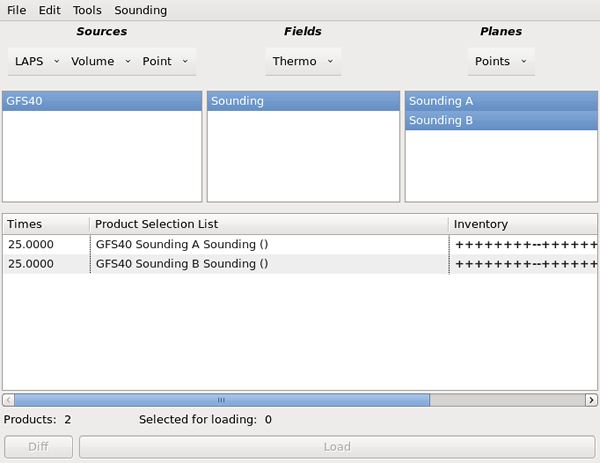Open the Sounding menu
Screen dimensions: 600x463
(140, 10)
